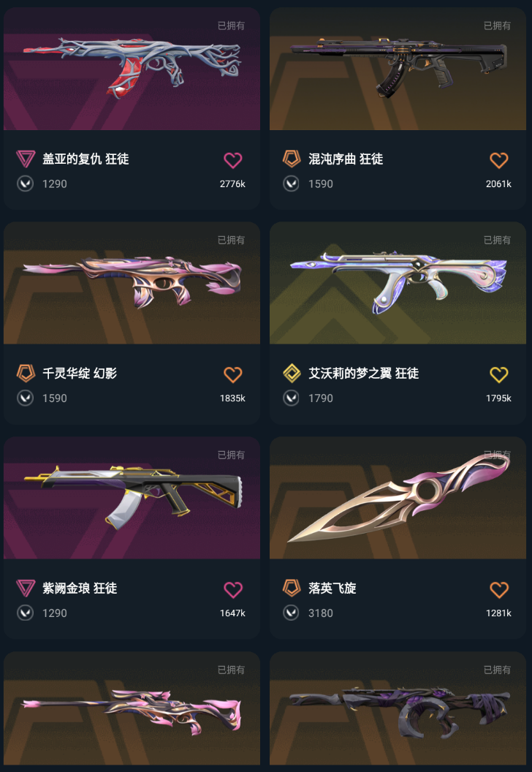Open 盖亚的复仇 狂徒 weapon image
The height and width of the screenshot is (772, 532).
[132, 69]
